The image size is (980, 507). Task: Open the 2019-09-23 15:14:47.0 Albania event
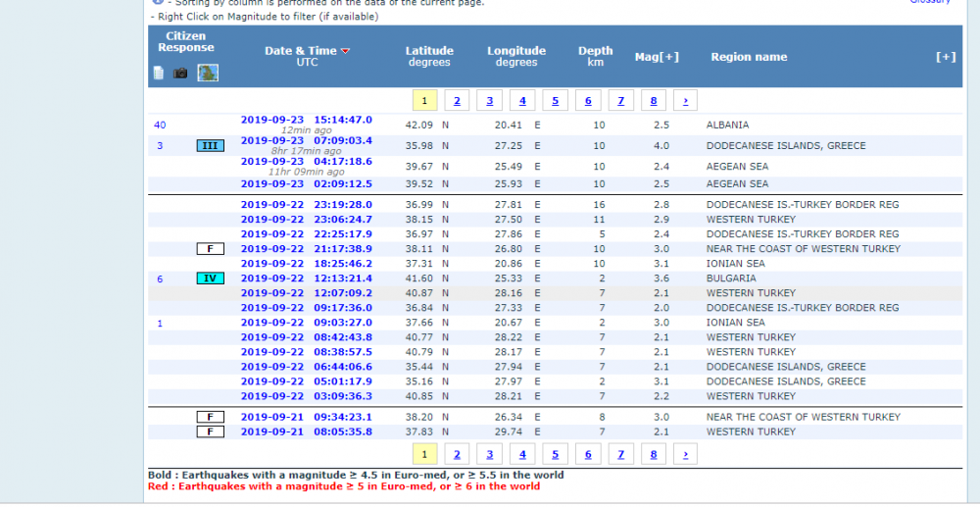(306, 120)
